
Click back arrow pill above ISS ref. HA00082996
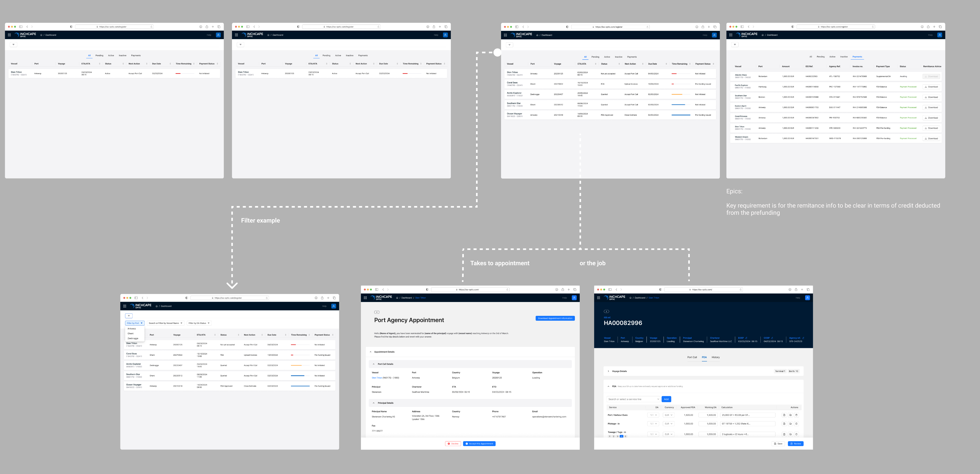tap(606, 311)
